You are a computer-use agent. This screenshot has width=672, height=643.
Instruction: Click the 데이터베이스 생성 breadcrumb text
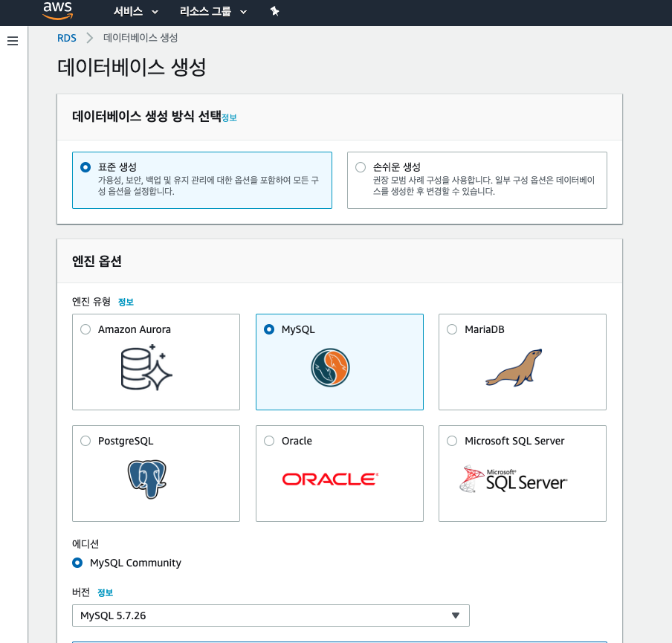(x=140, y=38)
